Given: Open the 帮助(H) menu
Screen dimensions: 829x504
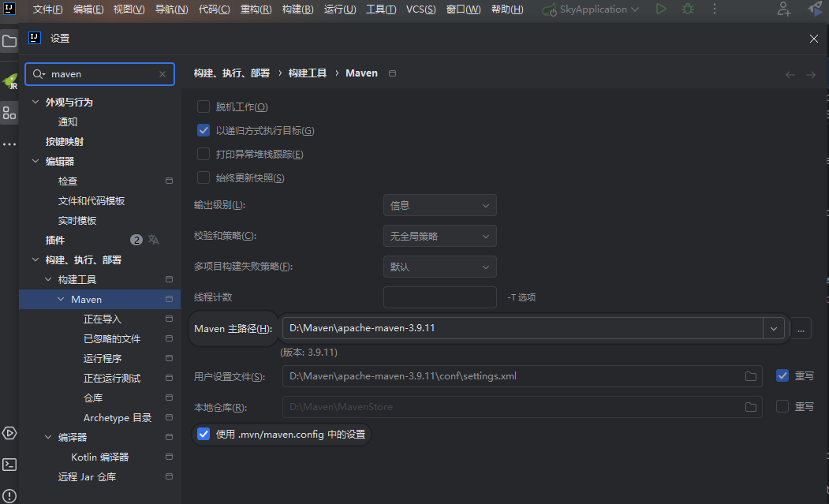Looking at the screenshot, I should coord(507,9).
